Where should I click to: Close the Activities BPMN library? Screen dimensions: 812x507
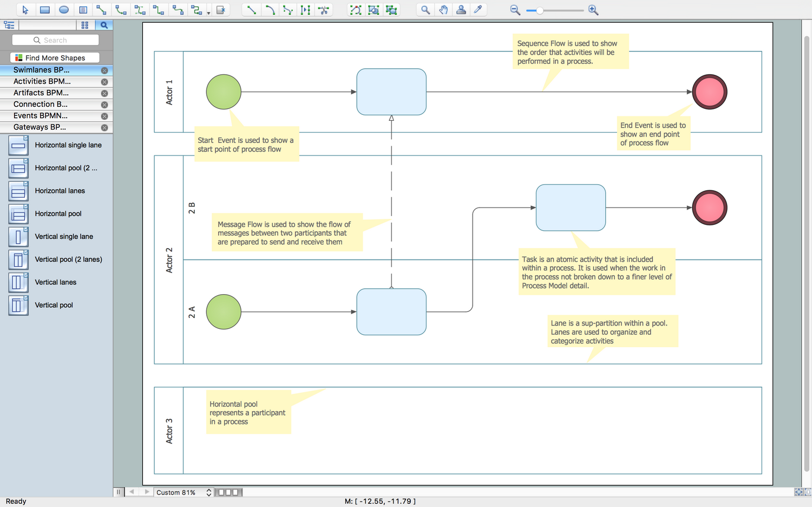(x=104, y=82)
